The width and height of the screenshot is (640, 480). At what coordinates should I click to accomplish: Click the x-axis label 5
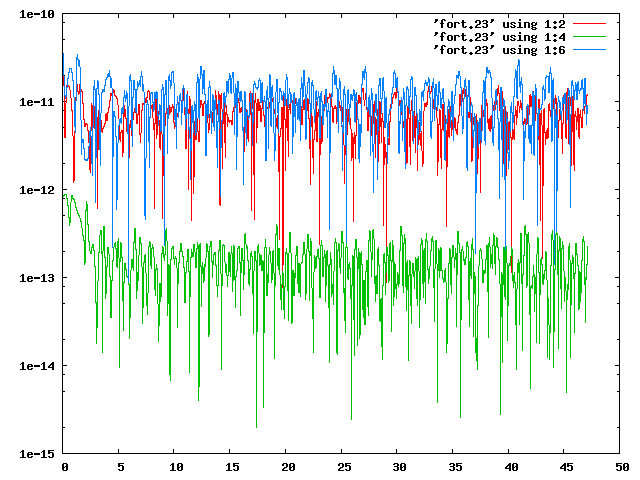(120, 467)
